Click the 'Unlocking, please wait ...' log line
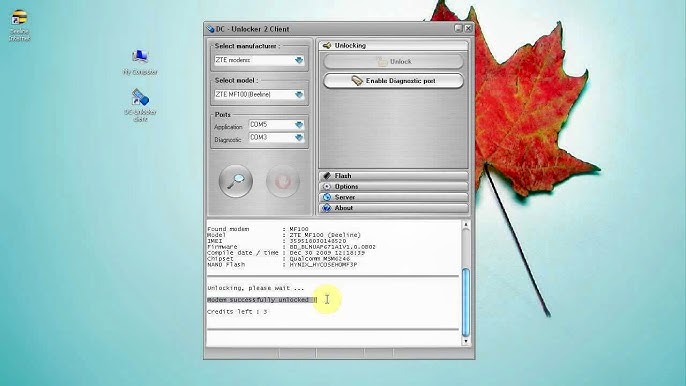The image size is (686, 386). pos(255,288)
